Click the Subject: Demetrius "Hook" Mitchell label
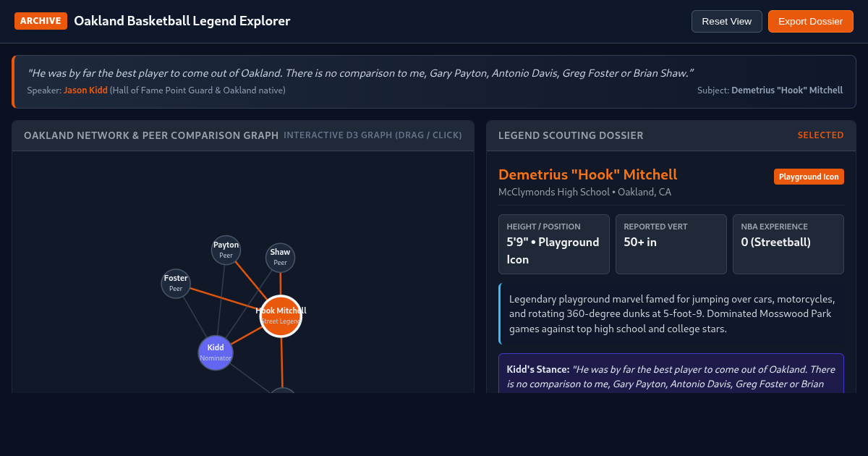 click(x=770, y=90)
